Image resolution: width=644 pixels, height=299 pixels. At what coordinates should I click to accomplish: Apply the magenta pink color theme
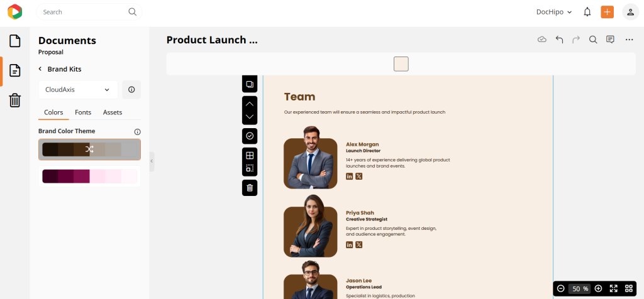click(x=89, y=177)
